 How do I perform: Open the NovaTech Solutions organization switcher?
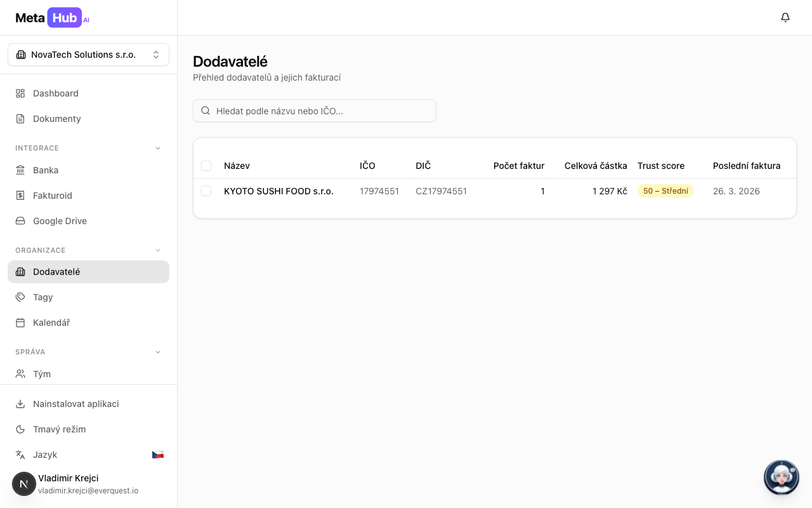(88, 55)
